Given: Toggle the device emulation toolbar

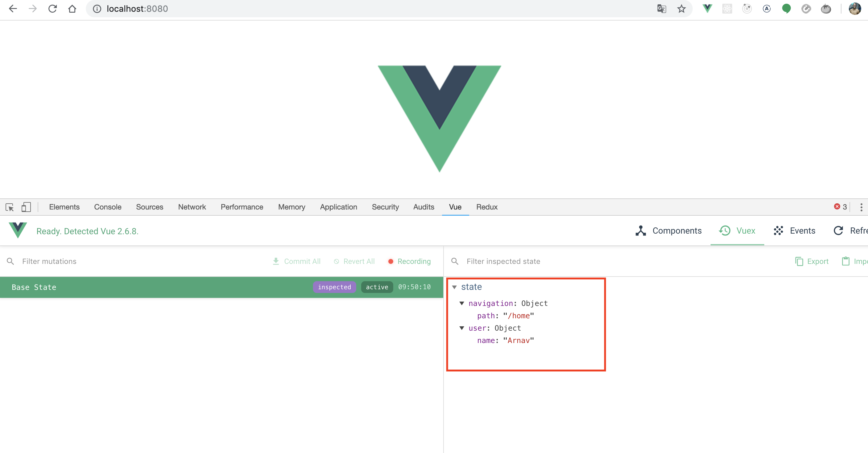Looking at the screenshot, I should 26,207.
